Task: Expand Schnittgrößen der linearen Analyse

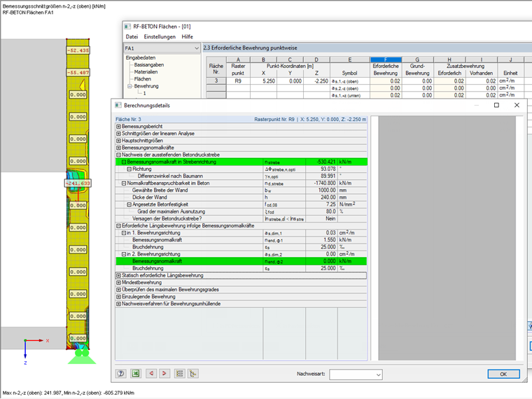Action: coord(118,134)
